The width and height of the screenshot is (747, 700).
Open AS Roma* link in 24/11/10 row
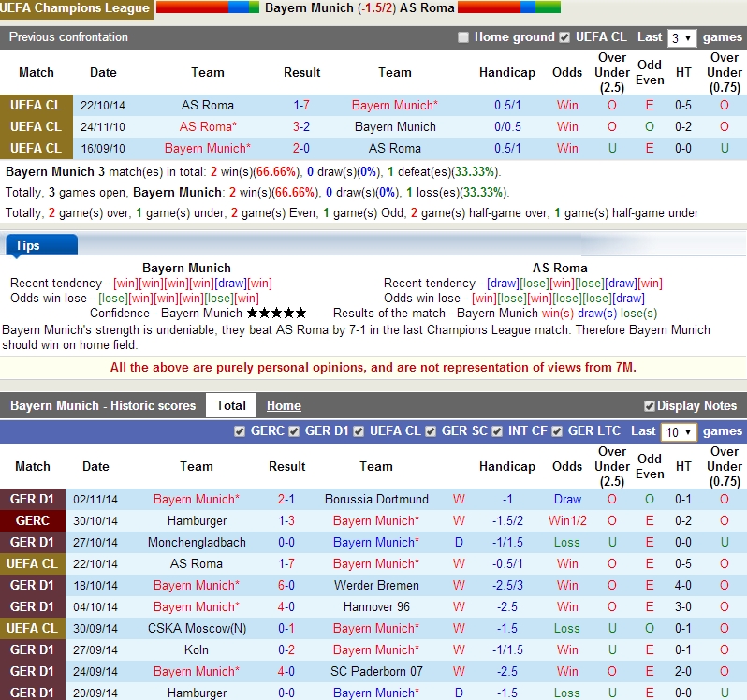tap(208, 126)
